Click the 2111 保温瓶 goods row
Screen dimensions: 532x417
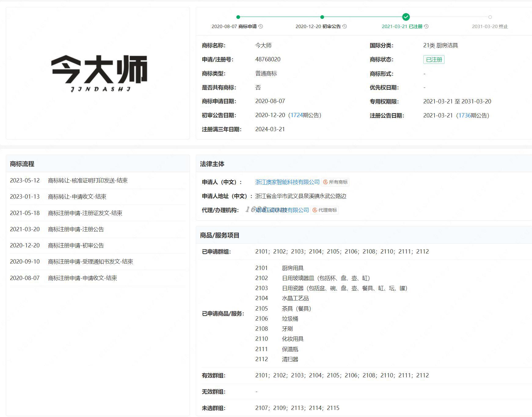(x=277, y=349)
